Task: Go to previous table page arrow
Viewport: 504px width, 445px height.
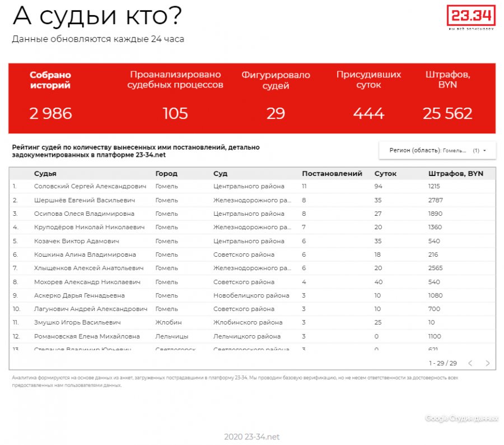Action: 470,363
